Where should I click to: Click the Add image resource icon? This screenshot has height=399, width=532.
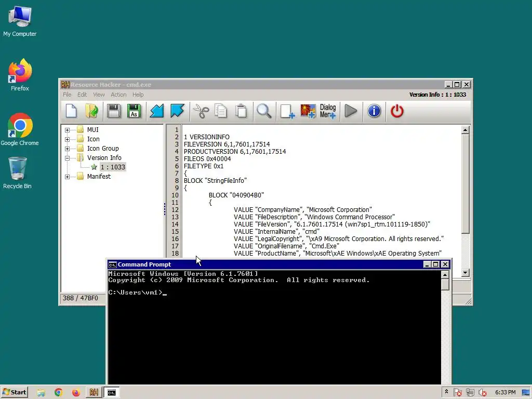308,111
